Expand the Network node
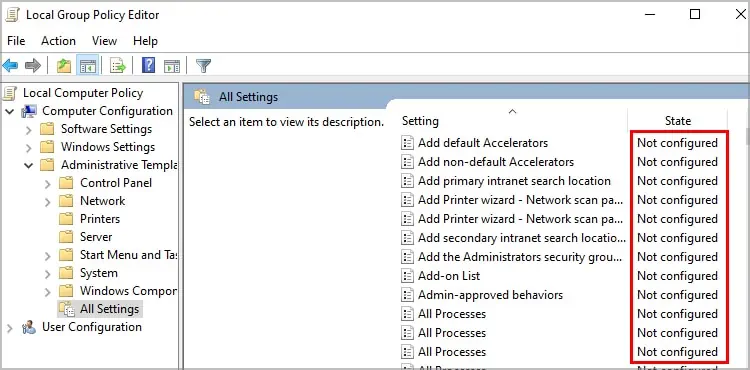750x370 pixels. [47, 202]
